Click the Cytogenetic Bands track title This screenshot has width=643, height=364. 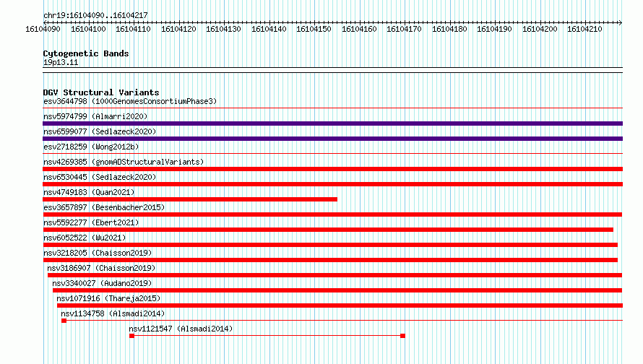tap(86, 53)
